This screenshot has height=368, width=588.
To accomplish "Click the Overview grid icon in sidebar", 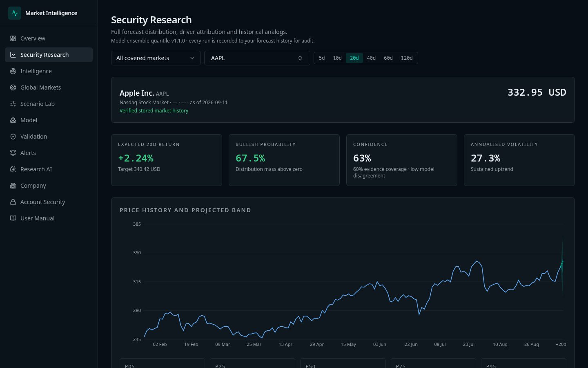I will [13, 38].
